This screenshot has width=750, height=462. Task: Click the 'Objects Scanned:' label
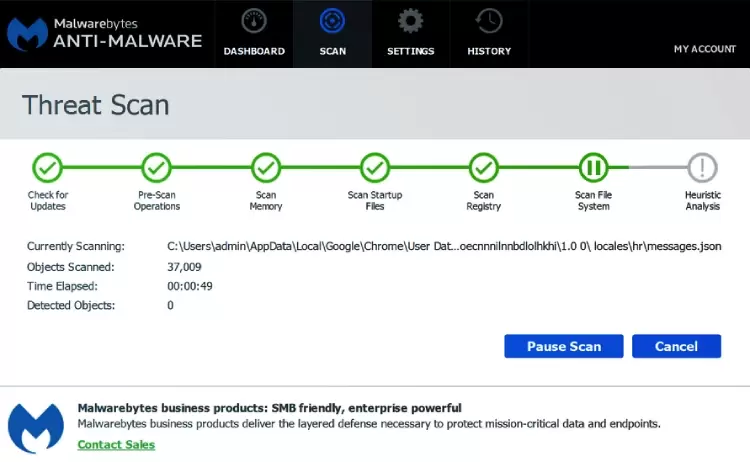71,267
